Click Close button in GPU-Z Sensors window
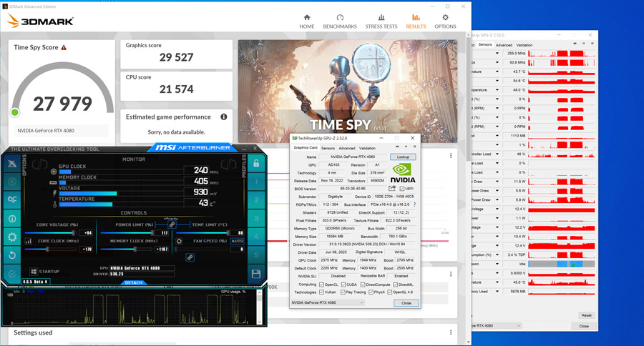This screenshot has width=644, height=346. [584, 326]
